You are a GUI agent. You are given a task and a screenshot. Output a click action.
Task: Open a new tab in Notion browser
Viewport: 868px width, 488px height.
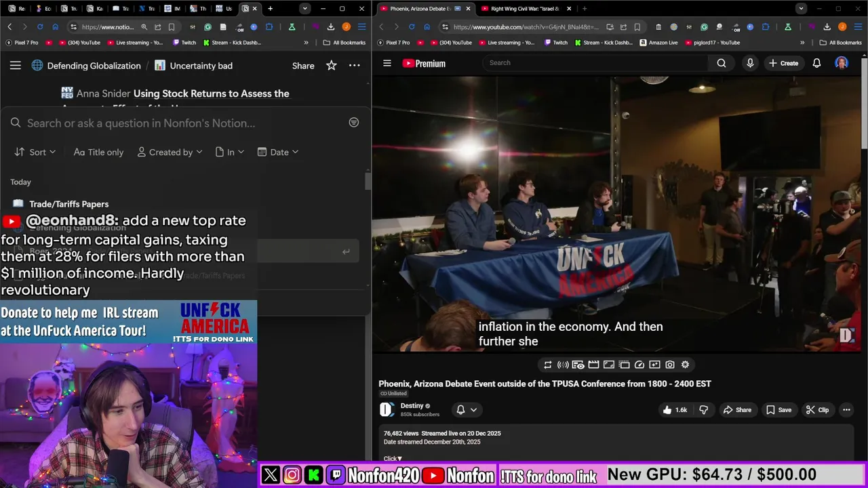coord(270,8)
